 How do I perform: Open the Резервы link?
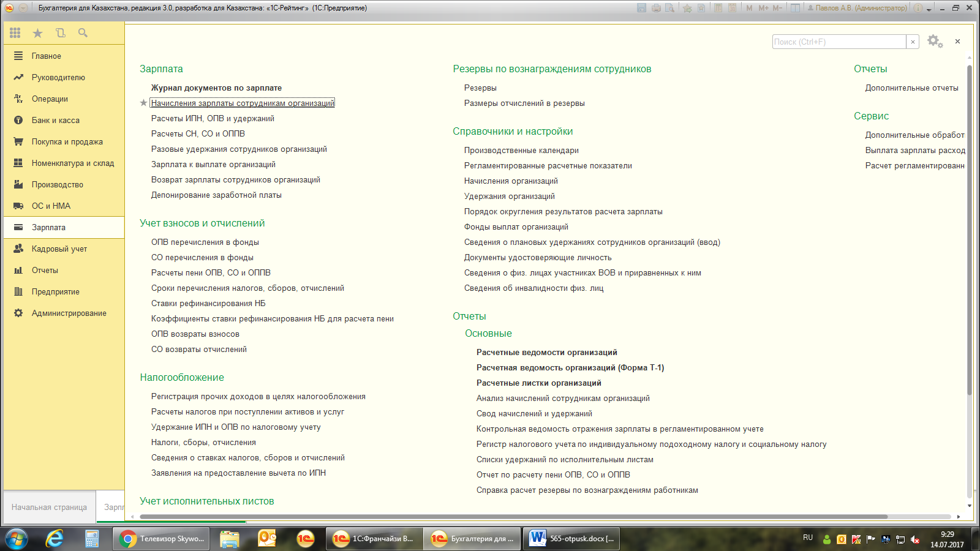pos(480,88)
